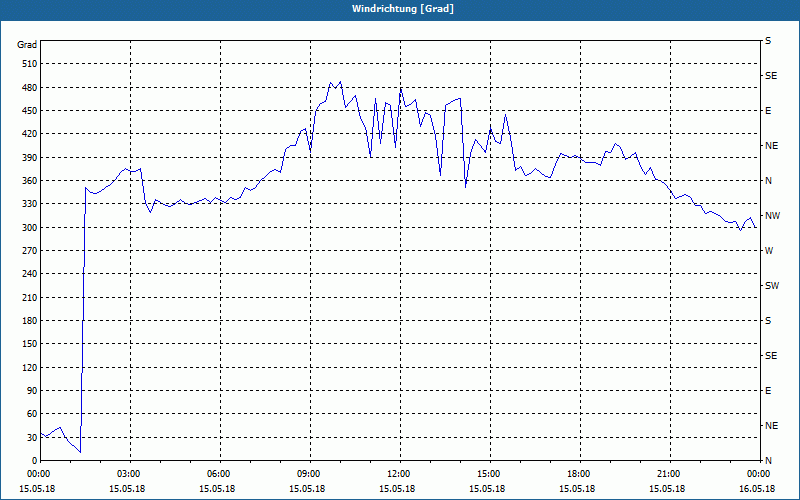Select the 270 degree axis label

click(30, 251)
